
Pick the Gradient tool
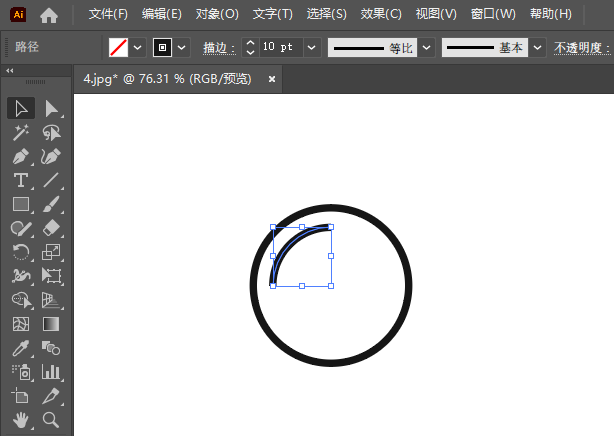[51, 324]
